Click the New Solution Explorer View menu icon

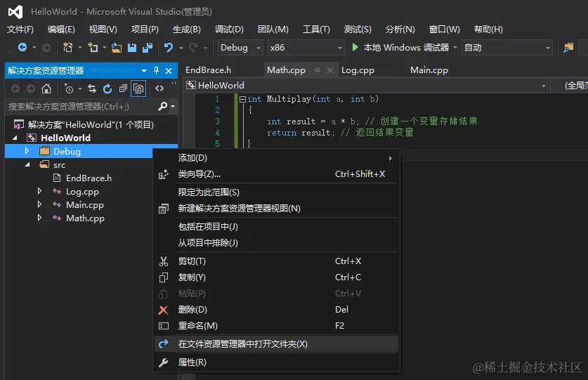[164, 209]
